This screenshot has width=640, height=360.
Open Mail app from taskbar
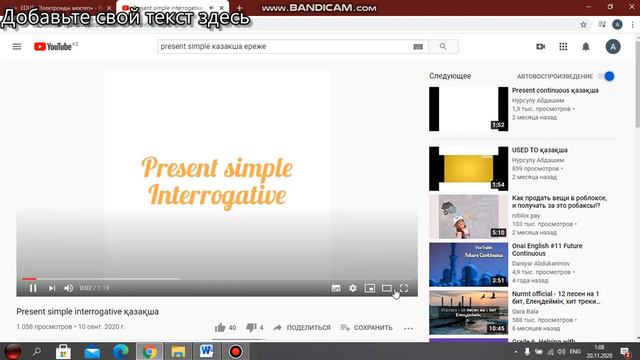pos(92,352)
